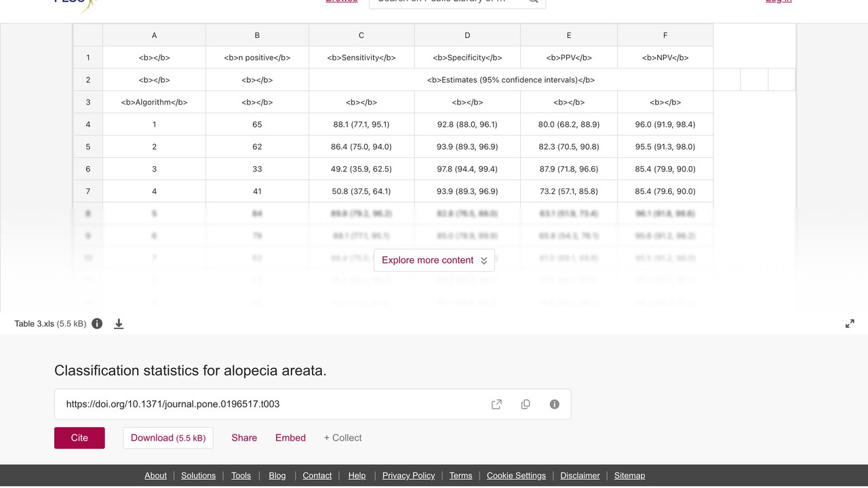
Task: Click the Download (5.5 kB) button
Action: (x=168, y=438)
